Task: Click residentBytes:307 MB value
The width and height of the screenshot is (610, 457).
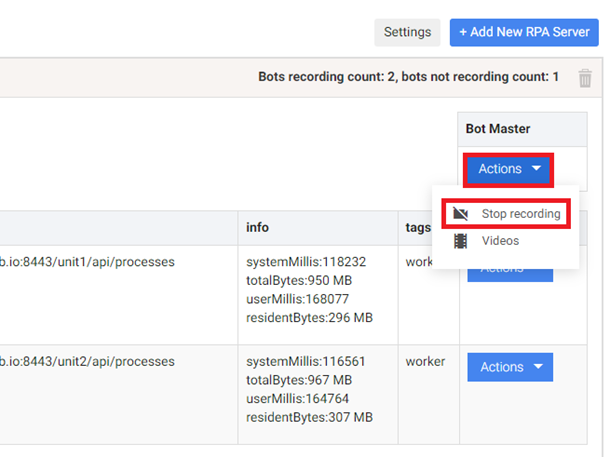Action: pyautogui.click(x=309, y=417)
